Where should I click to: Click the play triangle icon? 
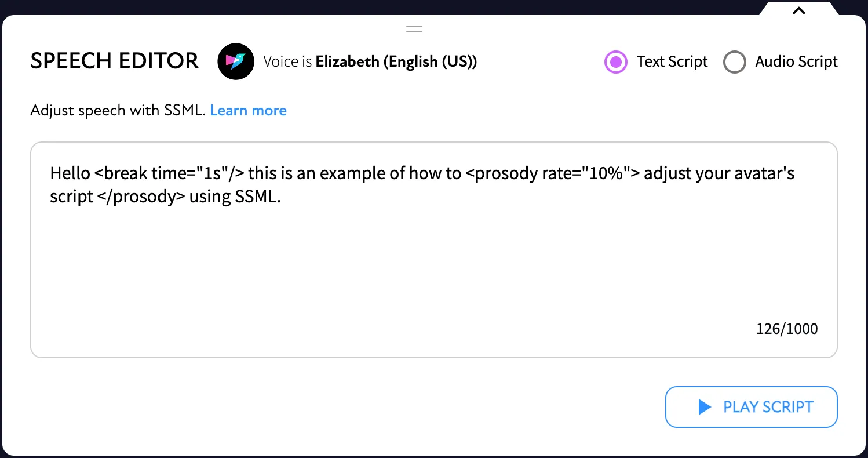tap(705, 407)
